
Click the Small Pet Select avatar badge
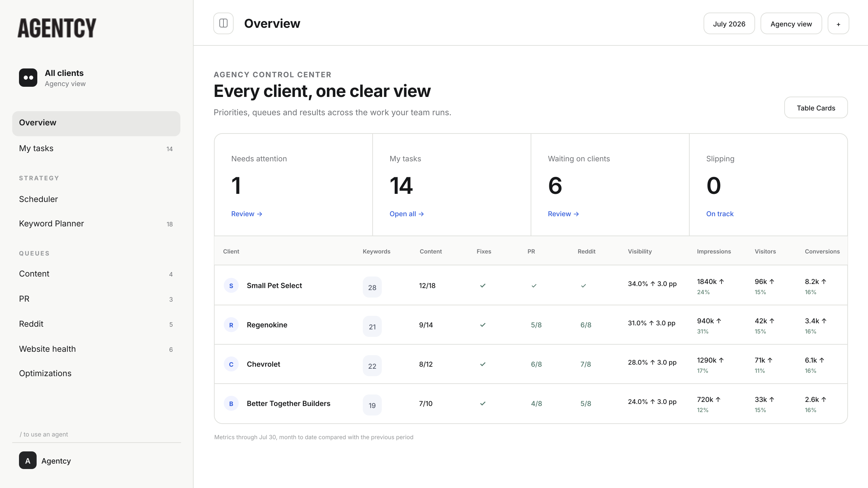click(x=231, y=286)
